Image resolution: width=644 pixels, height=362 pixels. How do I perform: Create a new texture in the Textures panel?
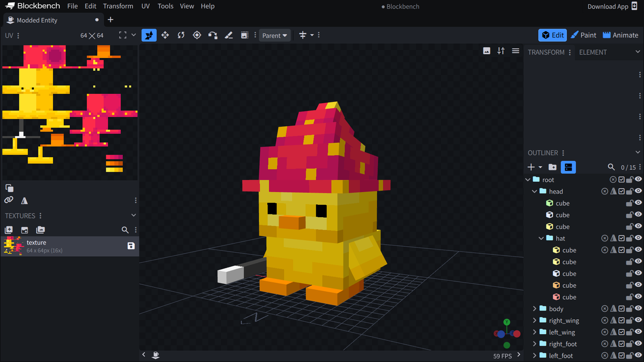pos(8,230)
